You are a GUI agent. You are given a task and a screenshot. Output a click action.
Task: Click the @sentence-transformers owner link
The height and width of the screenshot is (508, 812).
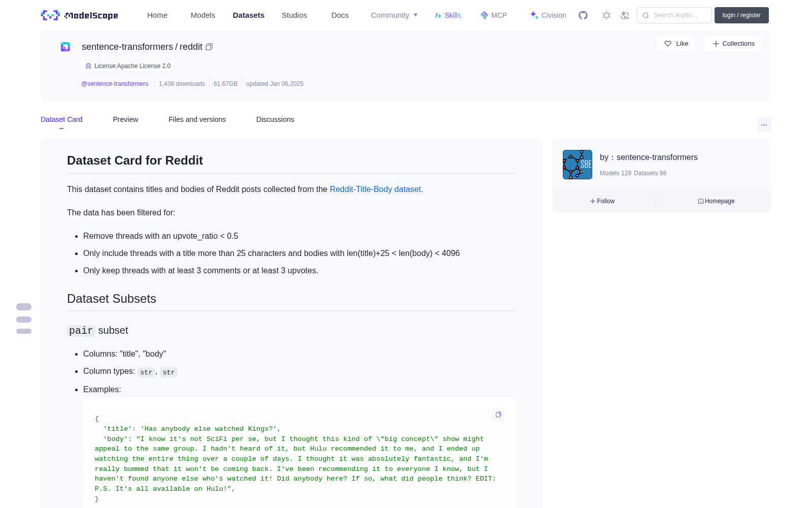115,84
